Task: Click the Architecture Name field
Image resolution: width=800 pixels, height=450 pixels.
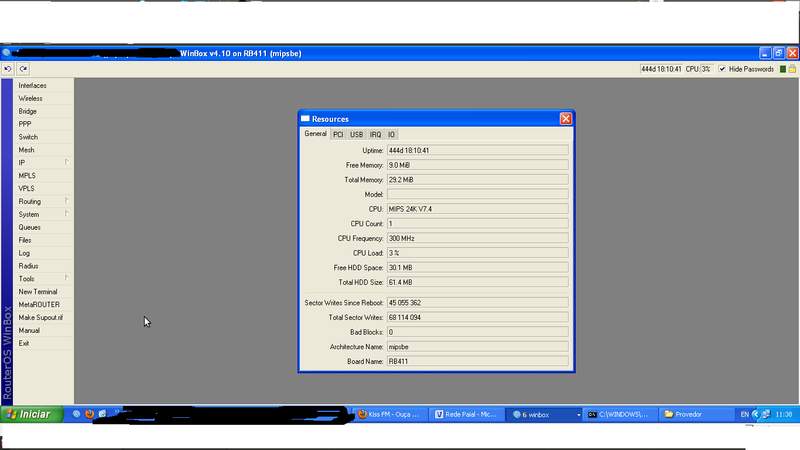Action: coord(478,347)
